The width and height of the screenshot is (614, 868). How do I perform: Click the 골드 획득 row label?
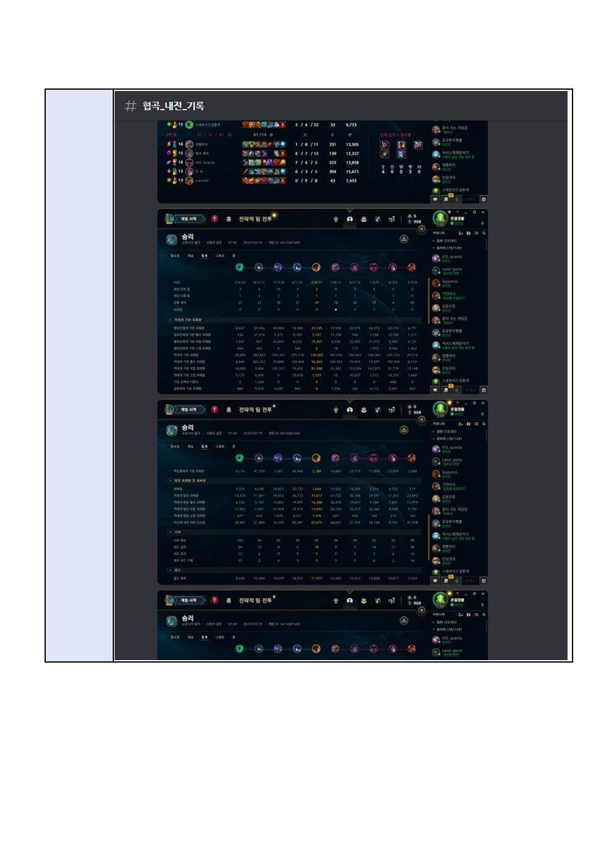tap(180, 578)
